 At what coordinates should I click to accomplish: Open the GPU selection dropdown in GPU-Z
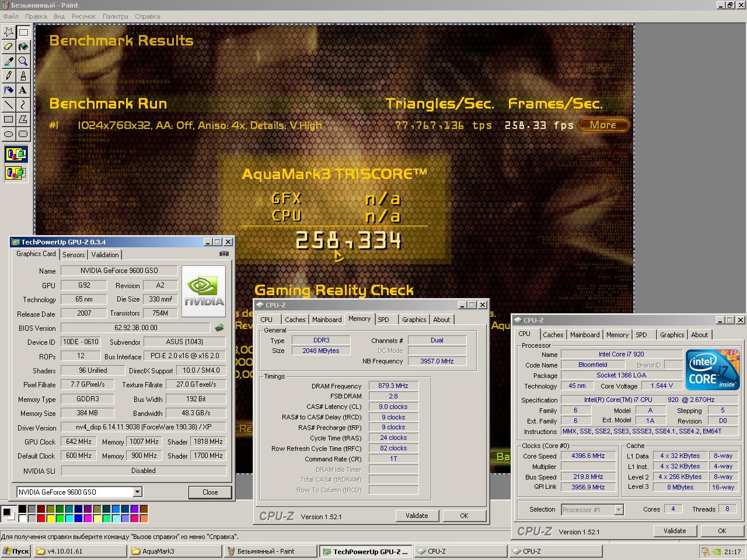[x=137, y=492]
